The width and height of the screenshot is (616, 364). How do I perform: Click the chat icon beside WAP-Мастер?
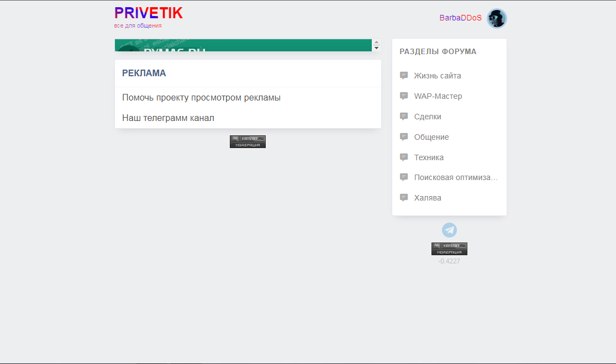(404, 96)
